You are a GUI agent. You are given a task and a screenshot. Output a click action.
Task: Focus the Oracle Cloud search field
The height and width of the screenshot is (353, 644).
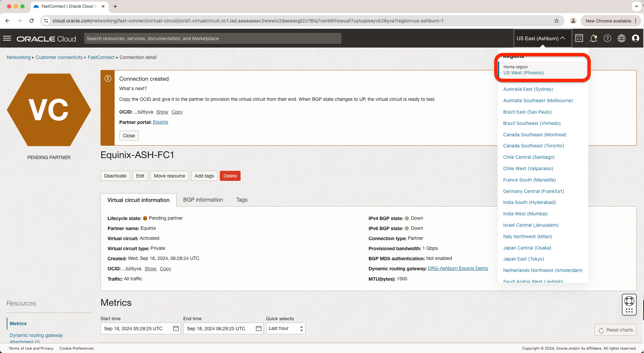(212, 39)
